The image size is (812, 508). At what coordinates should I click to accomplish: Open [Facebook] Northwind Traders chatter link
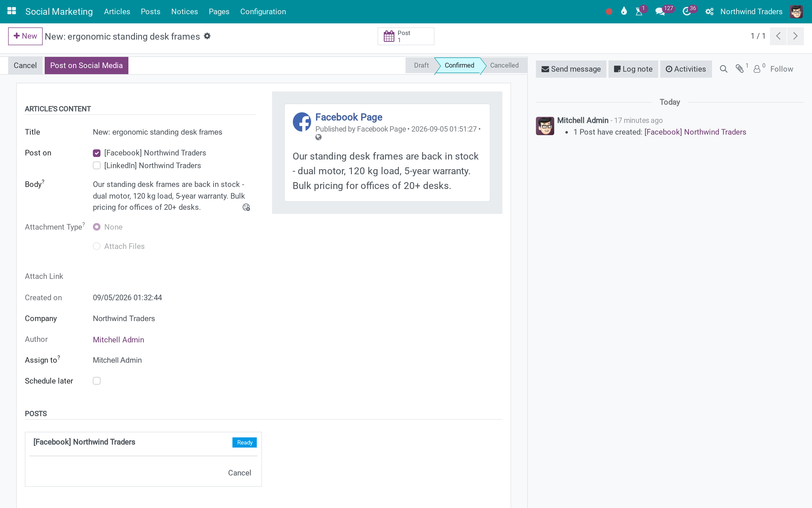tap(695, 132)
